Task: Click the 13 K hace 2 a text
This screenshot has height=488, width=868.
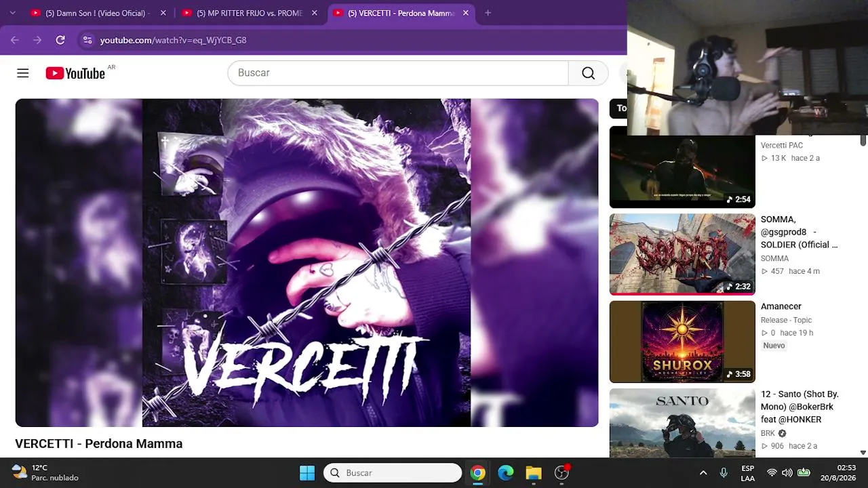Action: point(790,158)
